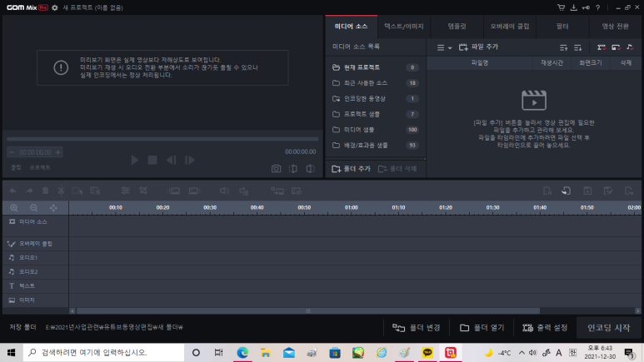The height and width of the screenshot is (362, 644).
Task: Expand the list view dropdown
Action: [444, 47]
